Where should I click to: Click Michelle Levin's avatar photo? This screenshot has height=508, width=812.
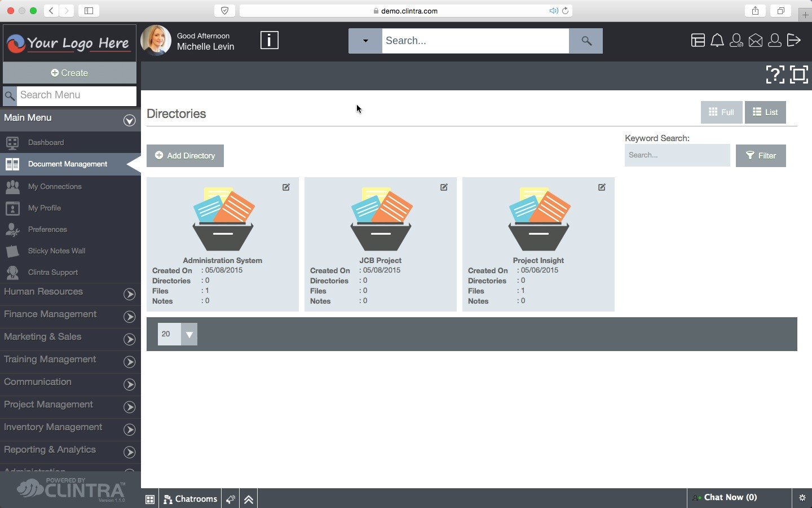click(156, 40)
